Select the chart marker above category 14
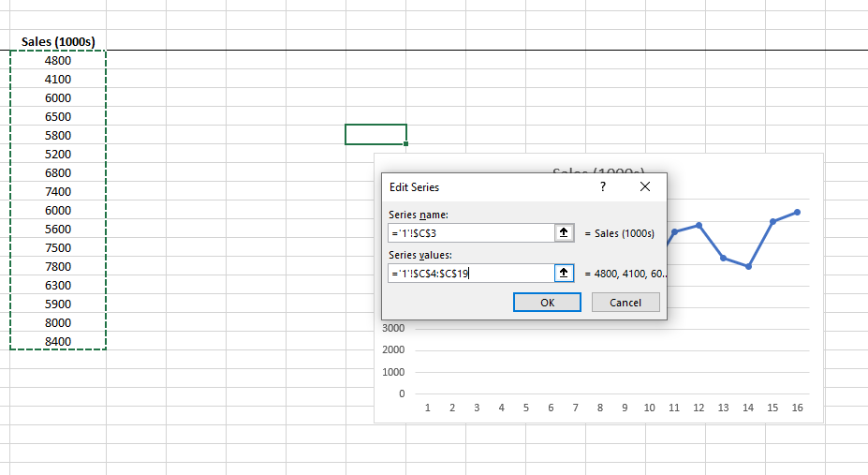Screen dimensions: 868x475 click(748, 267)
